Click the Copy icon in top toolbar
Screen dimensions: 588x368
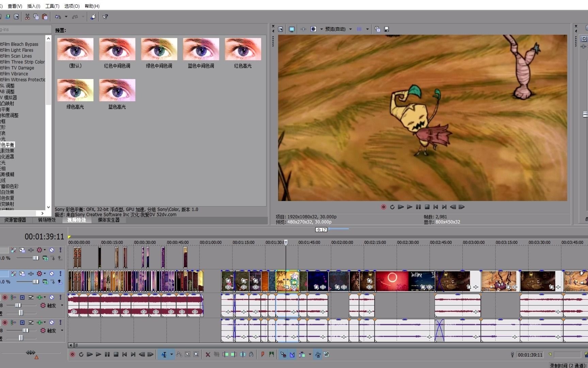pos(36,17)
